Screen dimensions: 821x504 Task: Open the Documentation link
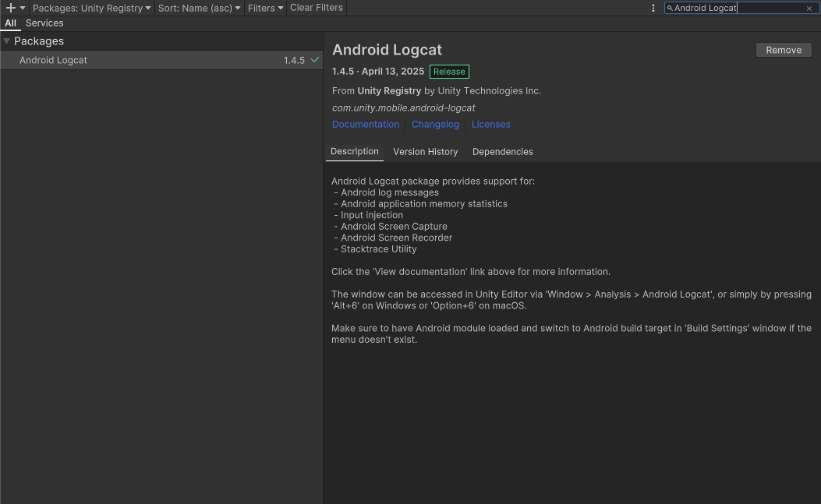pos(366,124)
